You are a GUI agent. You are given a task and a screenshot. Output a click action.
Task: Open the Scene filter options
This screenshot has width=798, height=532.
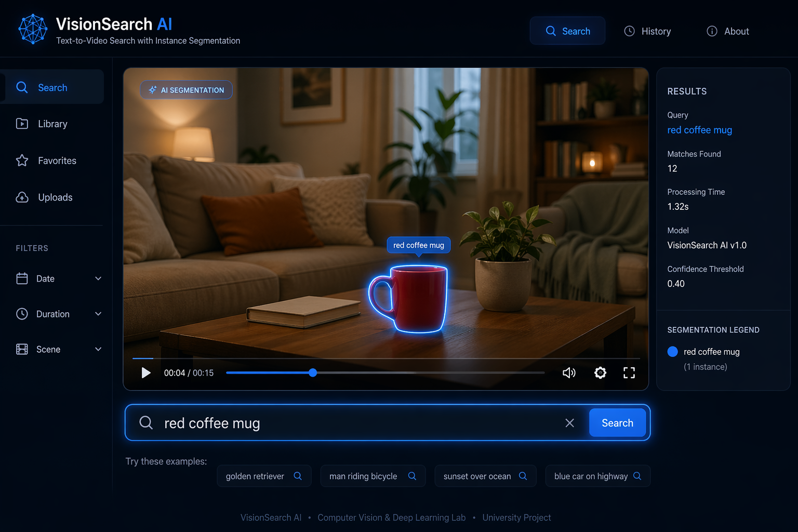pos(58,349)
